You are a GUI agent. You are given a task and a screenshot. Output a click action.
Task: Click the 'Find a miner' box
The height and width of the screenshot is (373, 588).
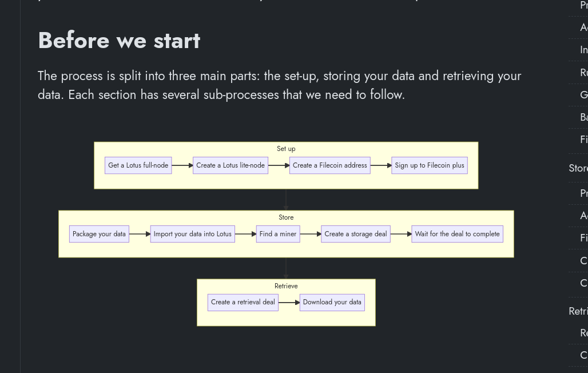[277, 233]
